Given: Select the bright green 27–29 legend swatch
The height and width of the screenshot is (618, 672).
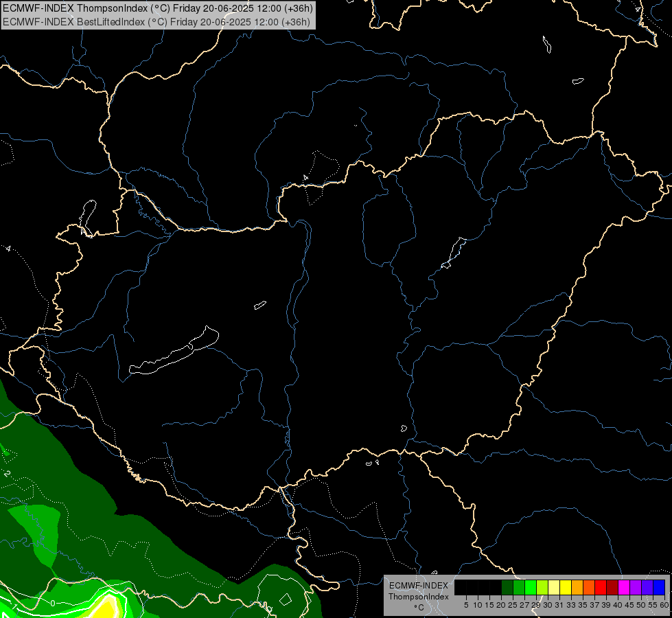Looking at the screenshot, I should [531, 587].
